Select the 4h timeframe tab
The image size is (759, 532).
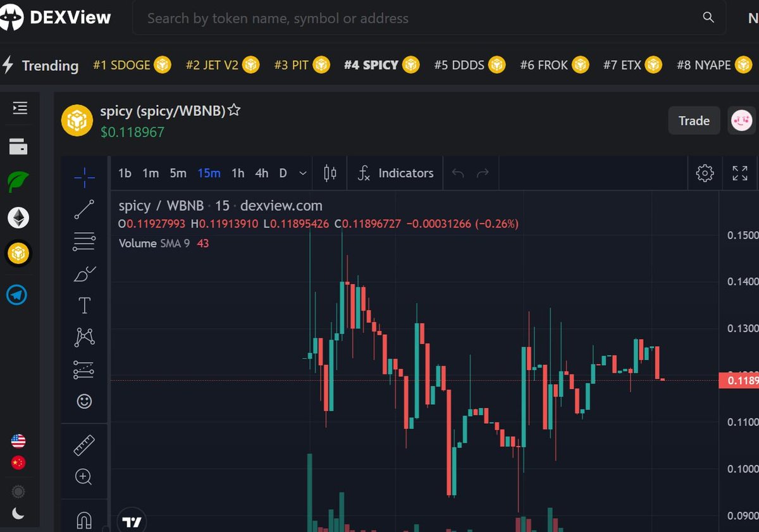pyautogui.click(x=261, y=173)
